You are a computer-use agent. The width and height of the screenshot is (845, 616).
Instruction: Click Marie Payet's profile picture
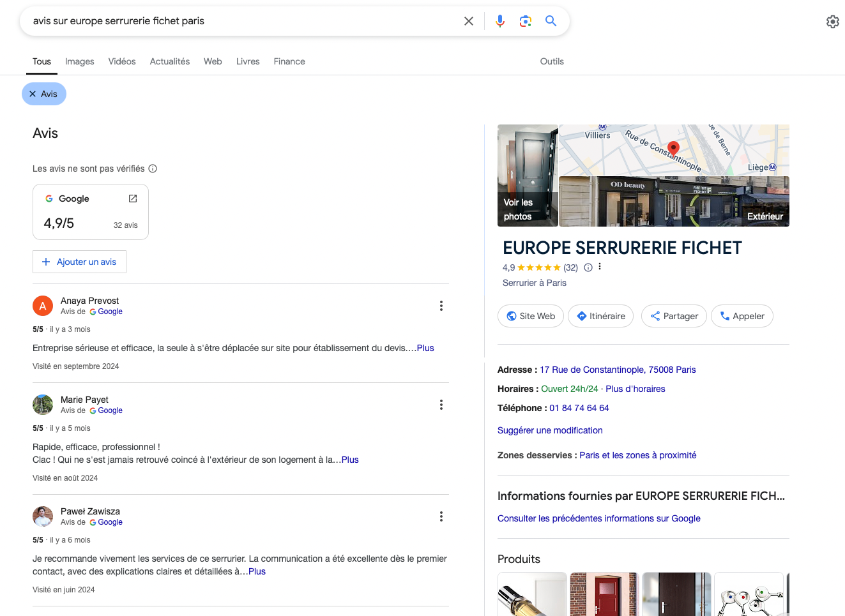[x=43, y=405]
